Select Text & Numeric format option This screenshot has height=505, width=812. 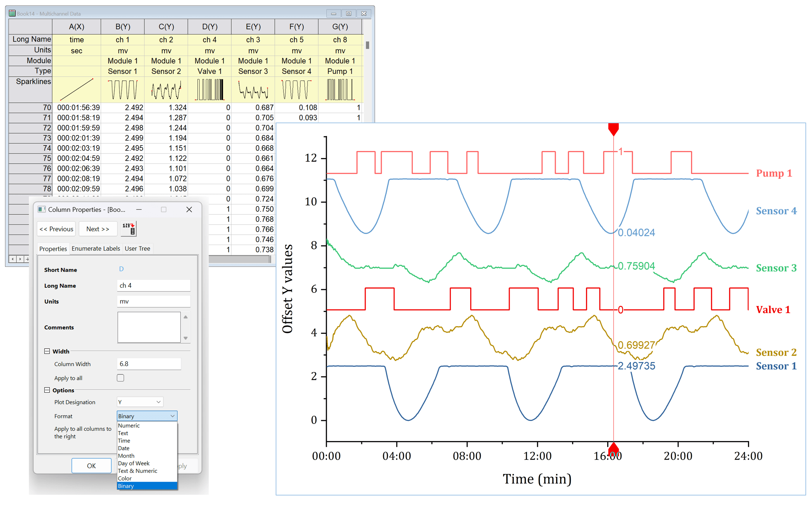(137, 471)
